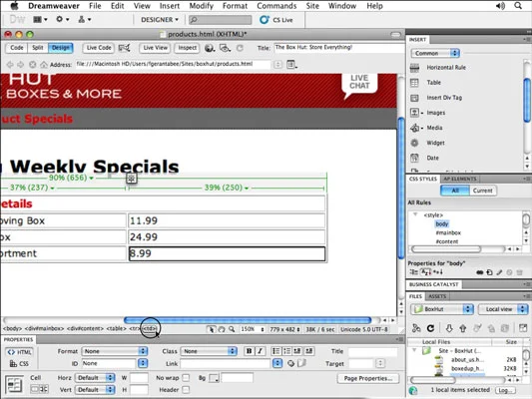Open the Modify menu
Screen dimensions: 532x399
pyautogui.click(x=202, y=6)
